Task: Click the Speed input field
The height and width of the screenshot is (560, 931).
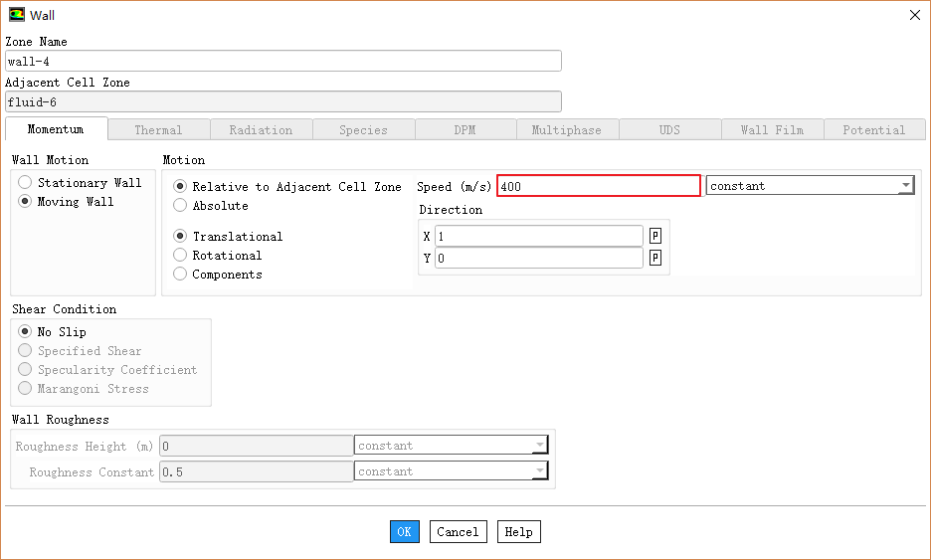Action: pyautogui.click(x=598, y=186)
